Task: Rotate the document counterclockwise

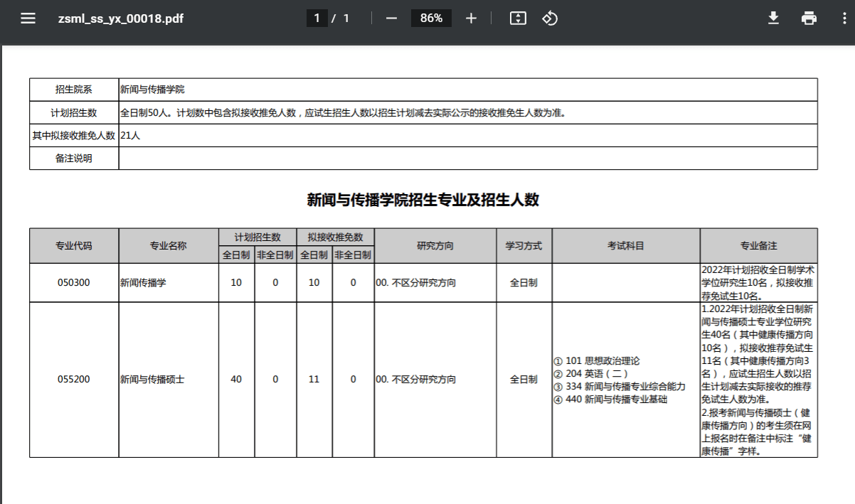Action: click(x=549, y=18)
